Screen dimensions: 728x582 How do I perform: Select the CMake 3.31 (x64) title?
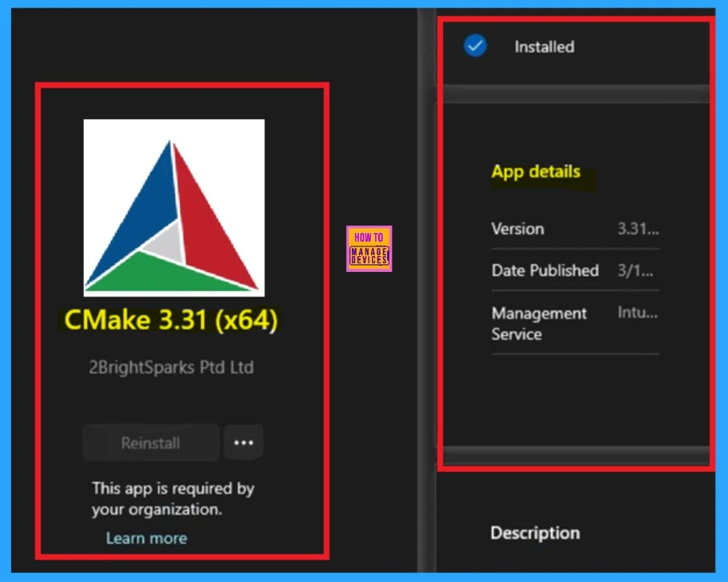point(171,320)
